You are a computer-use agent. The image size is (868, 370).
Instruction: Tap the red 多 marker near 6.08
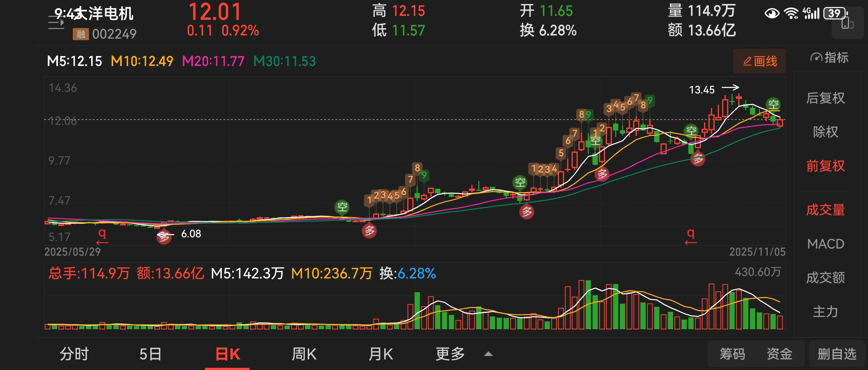point(164,237)
